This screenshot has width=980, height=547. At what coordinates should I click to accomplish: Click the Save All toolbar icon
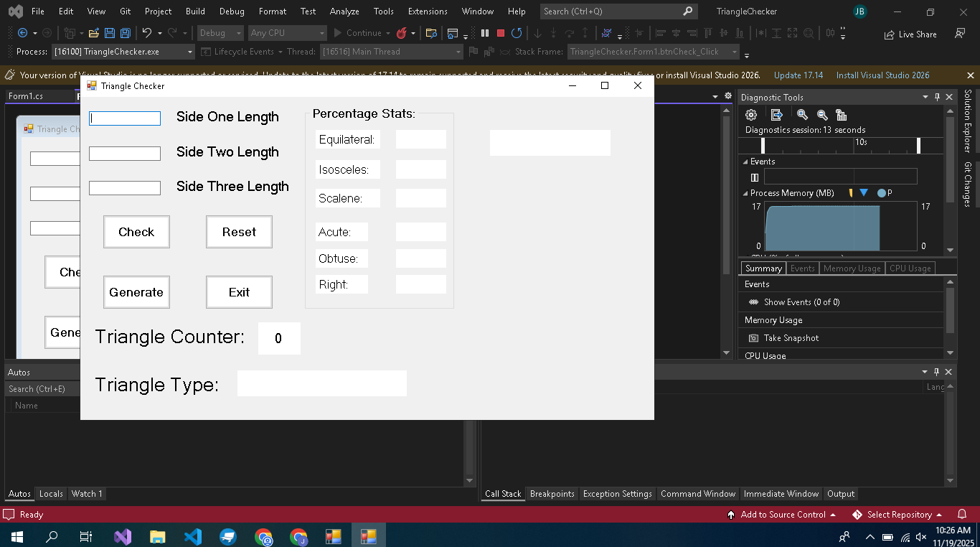125,33
